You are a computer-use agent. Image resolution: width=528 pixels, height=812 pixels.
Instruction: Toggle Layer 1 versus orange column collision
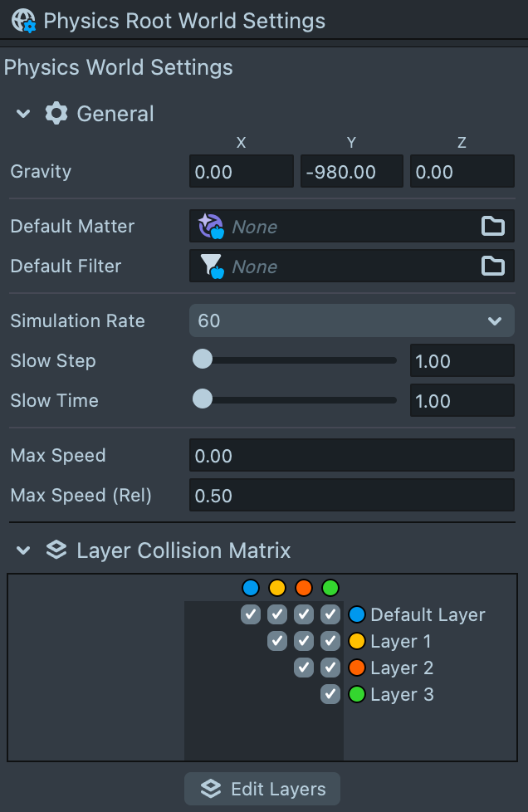tap(304, 641)
